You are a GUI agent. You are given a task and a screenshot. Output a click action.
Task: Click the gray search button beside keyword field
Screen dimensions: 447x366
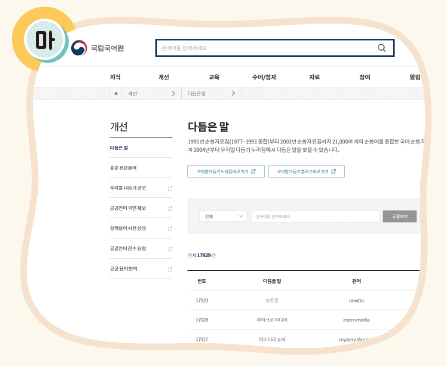coord(400,216)
